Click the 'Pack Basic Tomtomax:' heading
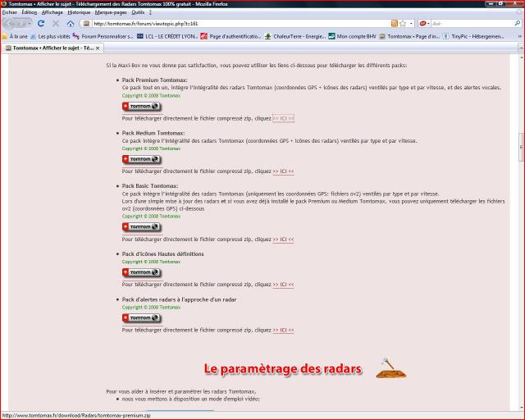The height and width of the screenshot is (420, 525). tap(150, 186)
